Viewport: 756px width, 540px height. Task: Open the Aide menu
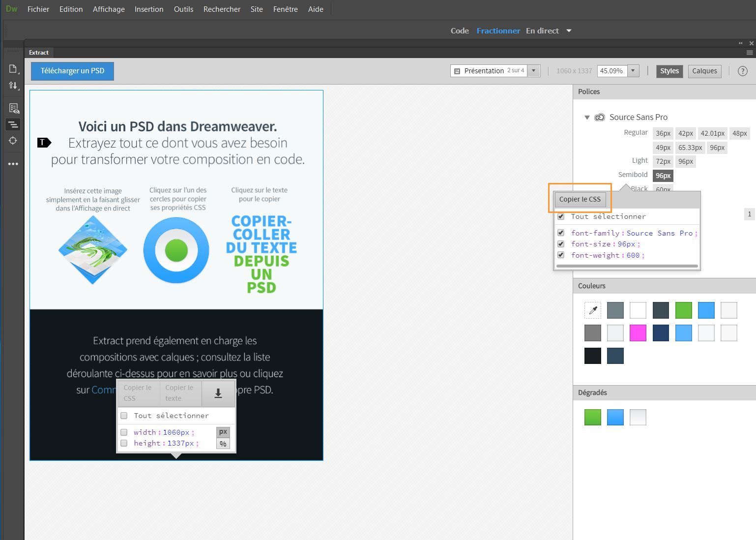tap(316, 9)
